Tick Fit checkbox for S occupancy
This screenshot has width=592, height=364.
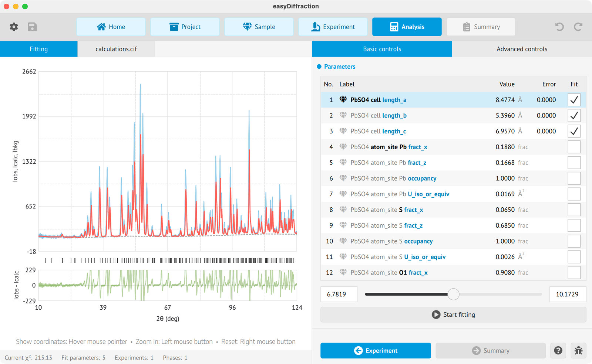574,241
